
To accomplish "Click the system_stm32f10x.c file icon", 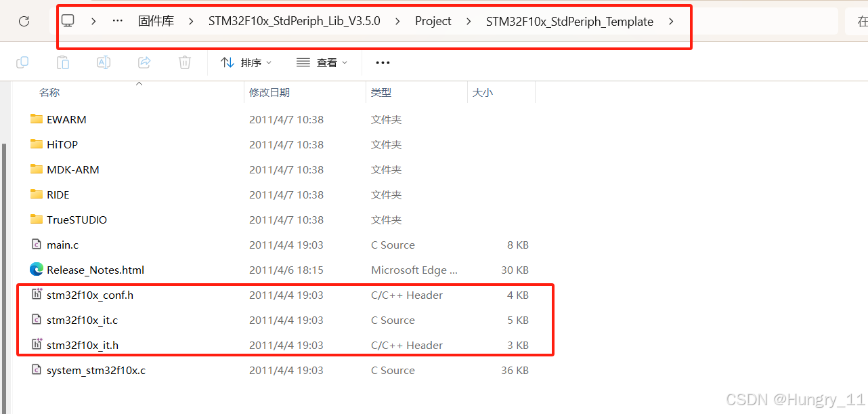I will coord(37,370).
